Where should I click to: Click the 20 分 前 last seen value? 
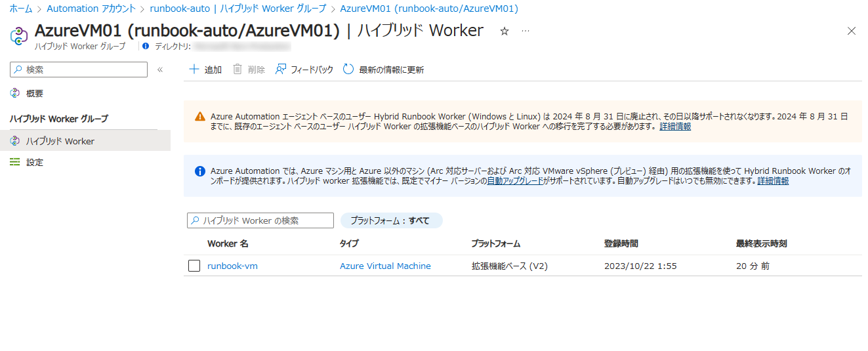tap(753, 266)
